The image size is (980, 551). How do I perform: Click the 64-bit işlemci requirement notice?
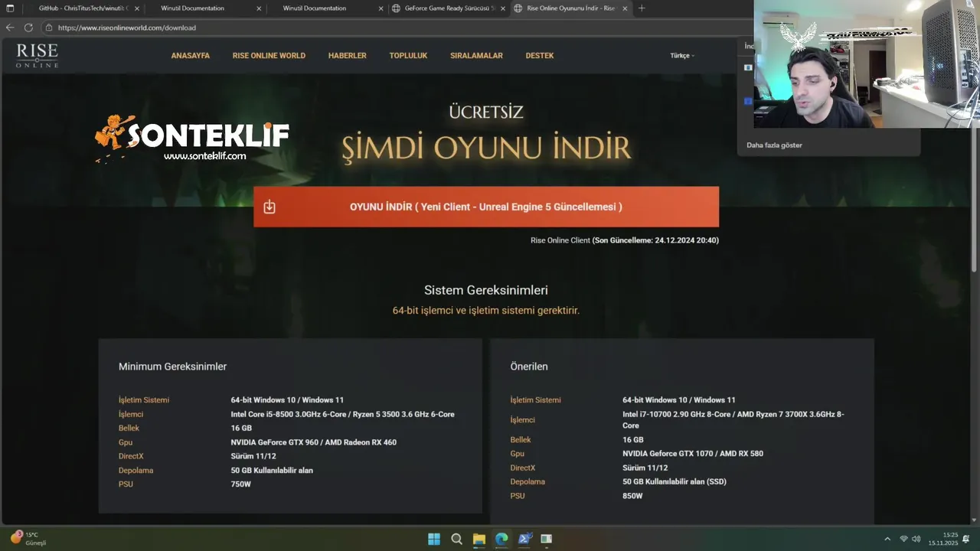coord(486,311)
